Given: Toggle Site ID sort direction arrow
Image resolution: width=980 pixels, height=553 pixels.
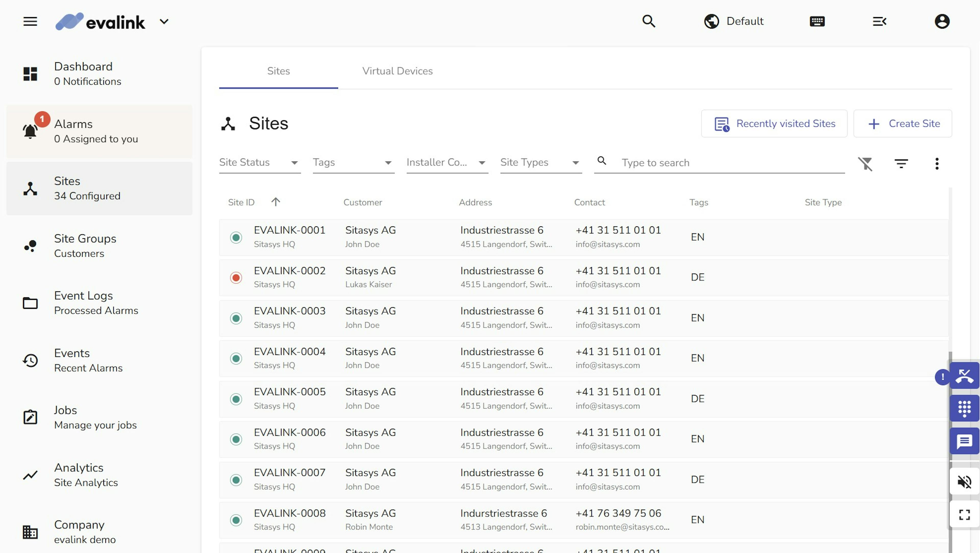Looking at the screenshot, I should coord(275,202).
